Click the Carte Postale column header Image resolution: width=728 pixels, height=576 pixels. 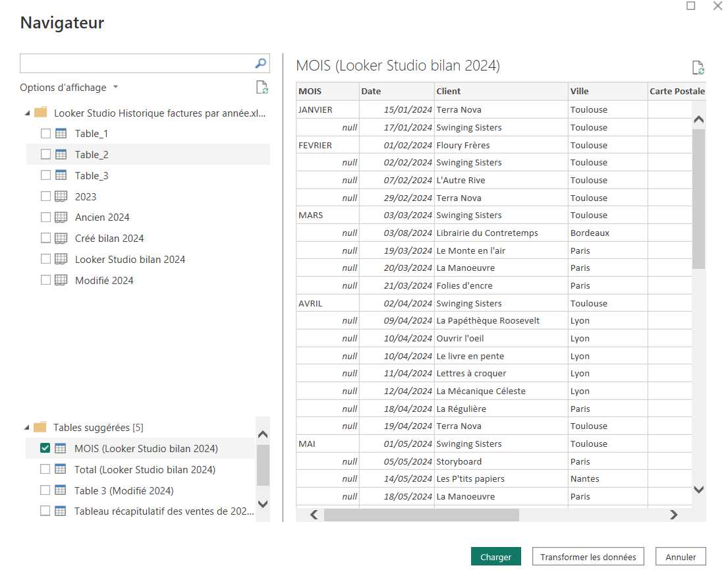(677, 92)
